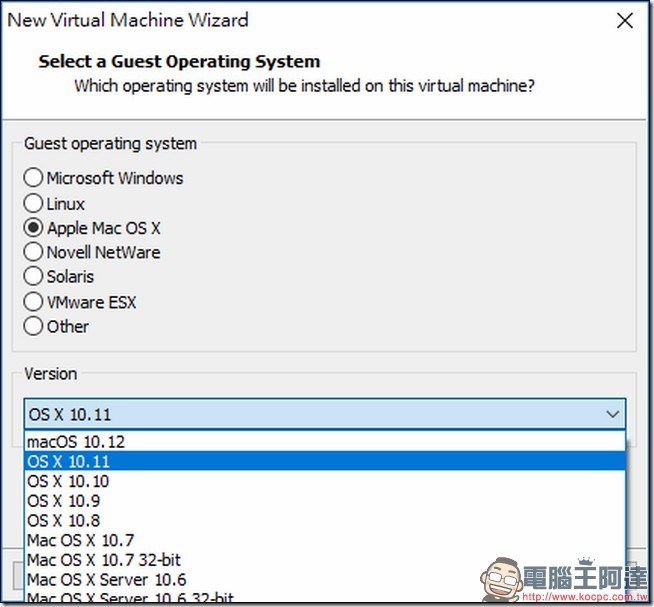This screenshot has height=607, width=654.
Task: Select OS X 10.9 version entry
Action: 325,501
